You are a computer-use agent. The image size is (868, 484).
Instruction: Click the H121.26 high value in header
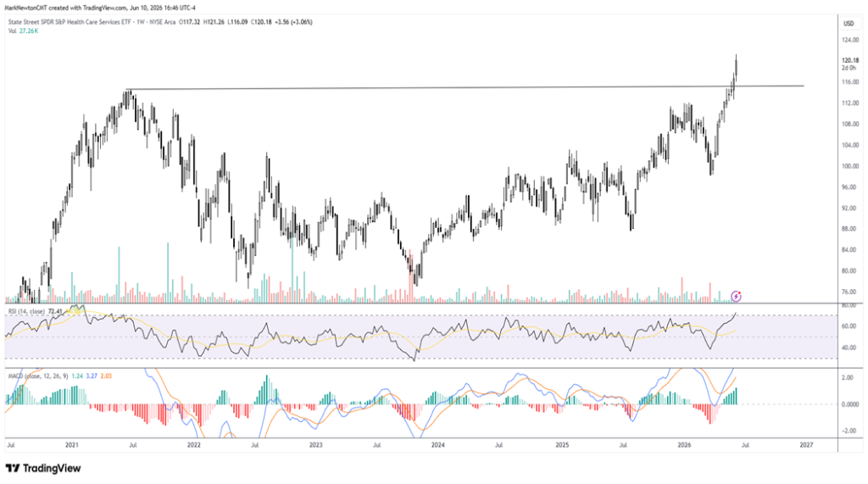point(213,22)
